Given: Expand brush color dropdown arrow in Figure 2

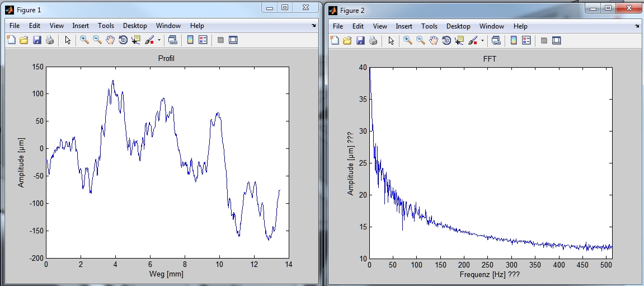Looking at the screenshot, I should (482, 40).
